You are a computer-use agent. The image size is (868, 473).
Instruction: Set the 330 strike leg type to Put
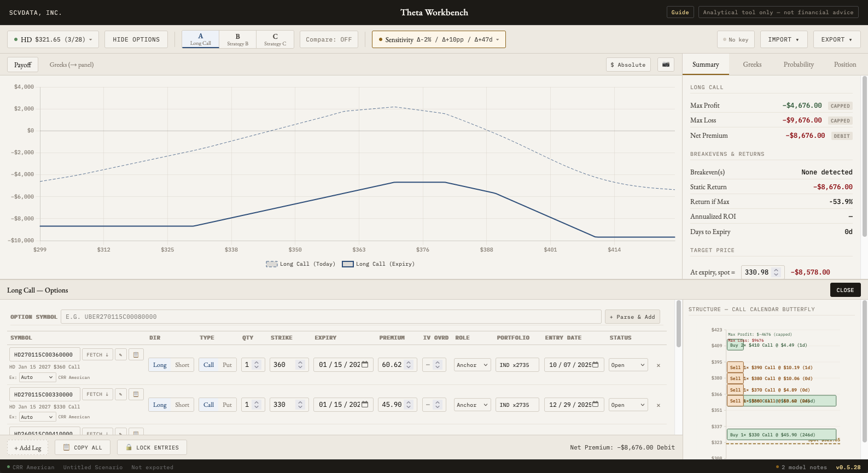tap(227, 405)
